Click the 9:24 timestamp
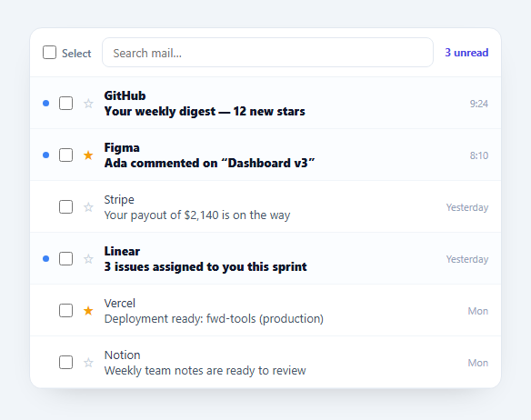The image size is (531, 420). pos(479,104)
